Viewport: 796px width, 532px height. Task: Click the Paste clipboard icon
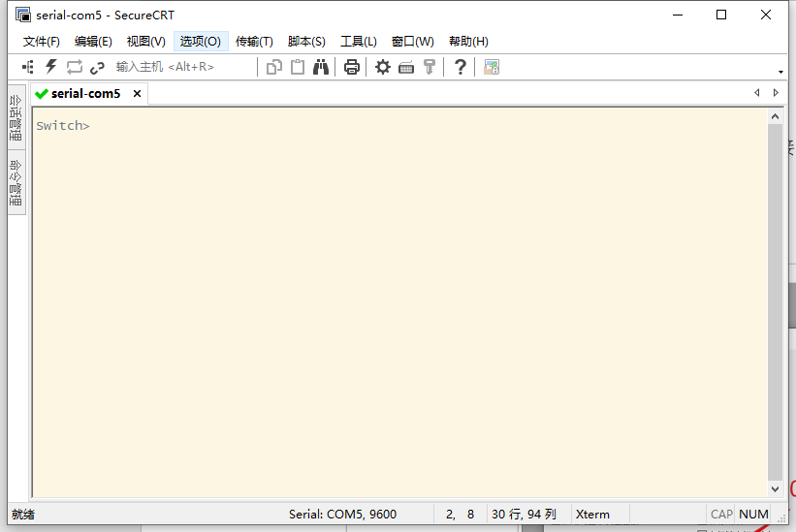(298, 67)
